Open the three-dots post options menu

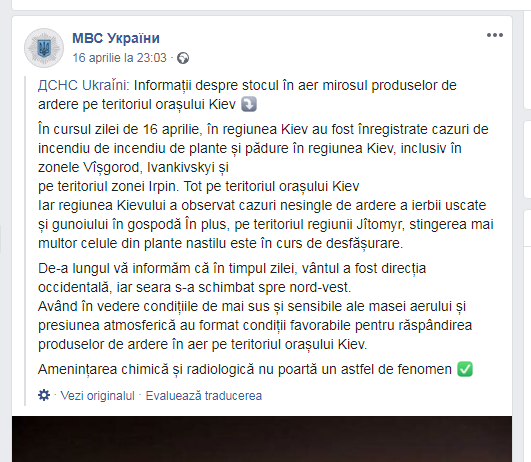[x=495, y=35]
